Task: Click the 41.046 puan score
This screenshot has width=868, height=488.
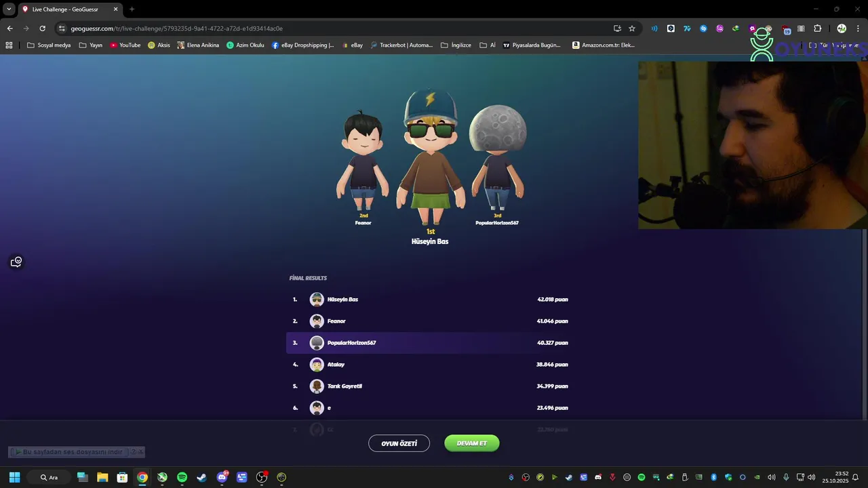Action: [553, 321]
